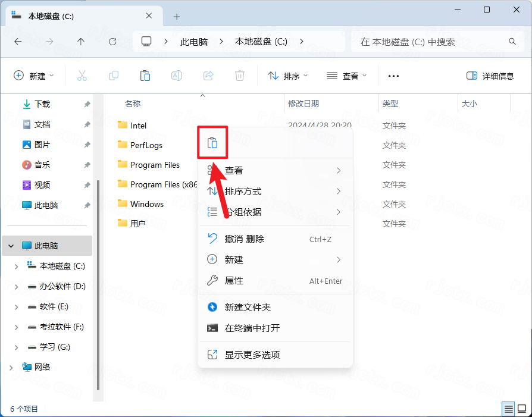The width and height of the screenshot is (532, 417).
Task: Choose 在终端中打开 from the context menu
Action: (x=275, y=328)
